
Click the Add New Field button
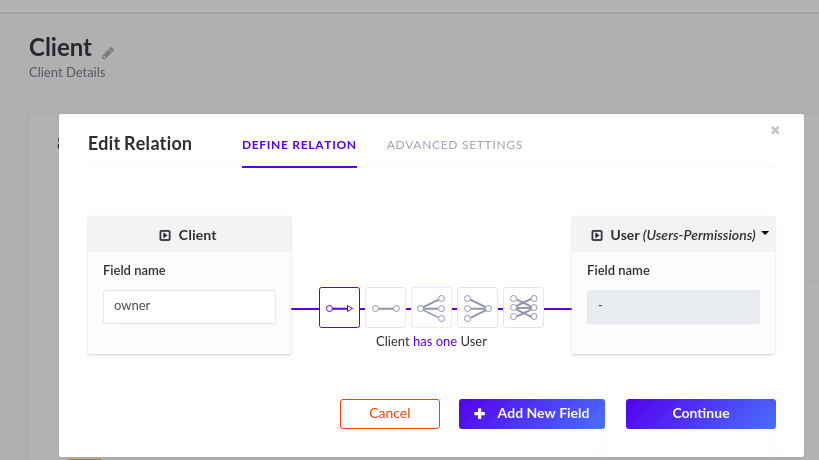point(532,414)
